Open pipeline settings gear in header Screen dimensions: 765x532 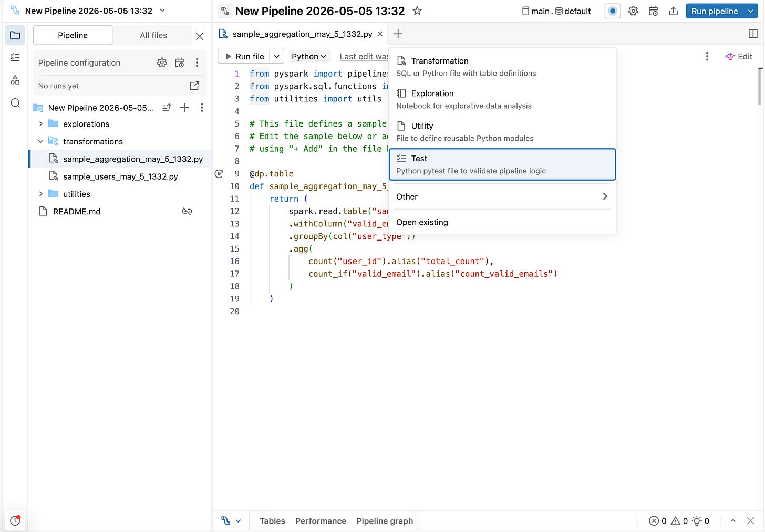[x=634, y=11]
